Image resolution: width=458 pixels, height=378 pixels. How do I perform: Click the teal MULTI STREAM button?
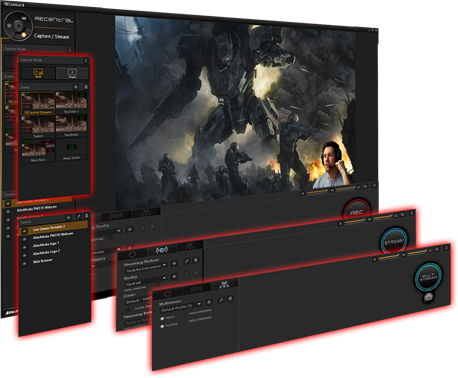tap(428, 277)
